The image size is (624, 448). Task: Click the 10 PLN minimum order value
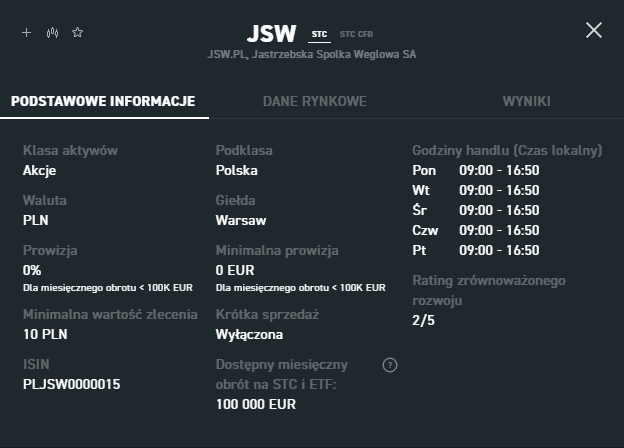[x=46, y=335]
